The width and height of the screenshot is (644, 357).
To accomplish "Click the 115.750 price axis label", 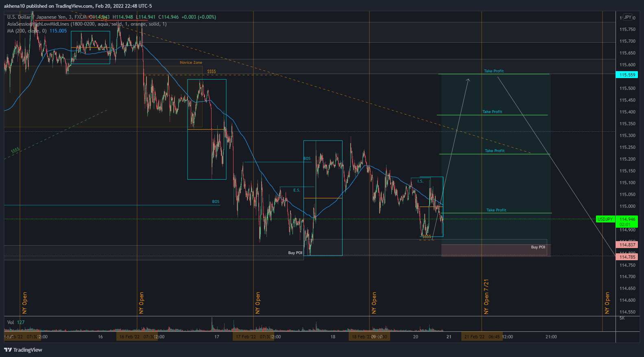I will coord(627,29).
